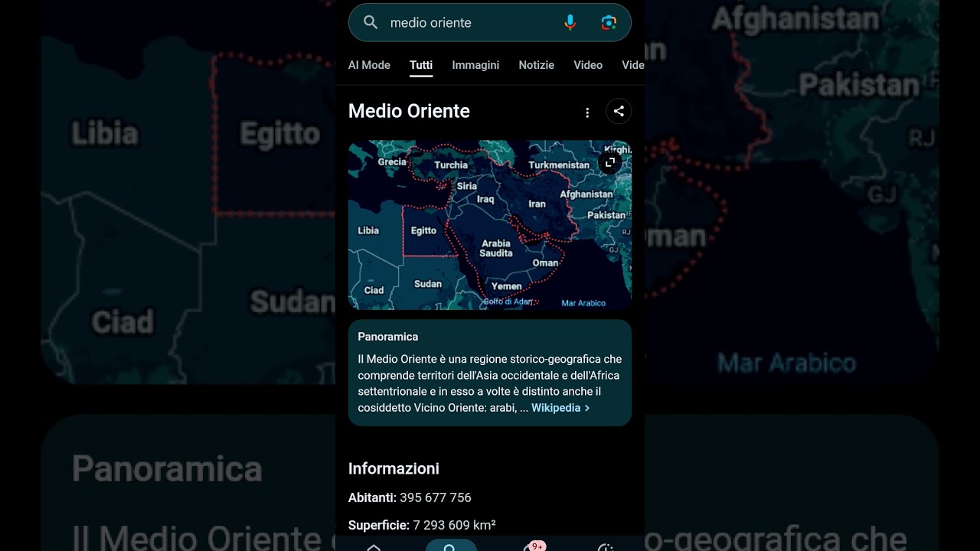
Task: Select the Tutti tab
Action: click(x=421, y=65)
